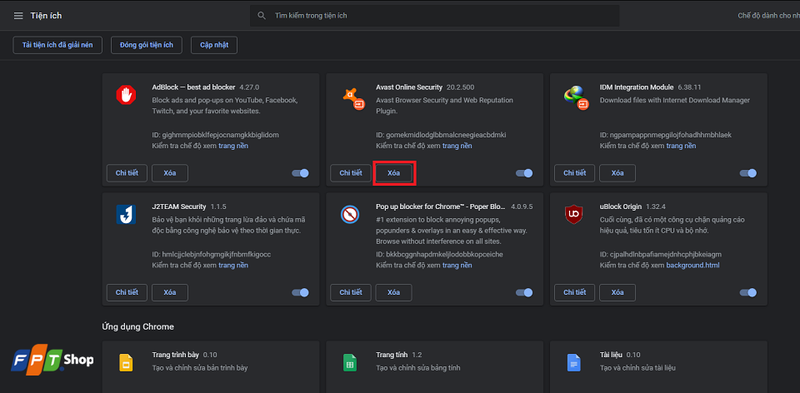800x393 pixels.
Task: Click the AdBlock stop-hand icon
Action: [126, 95]
